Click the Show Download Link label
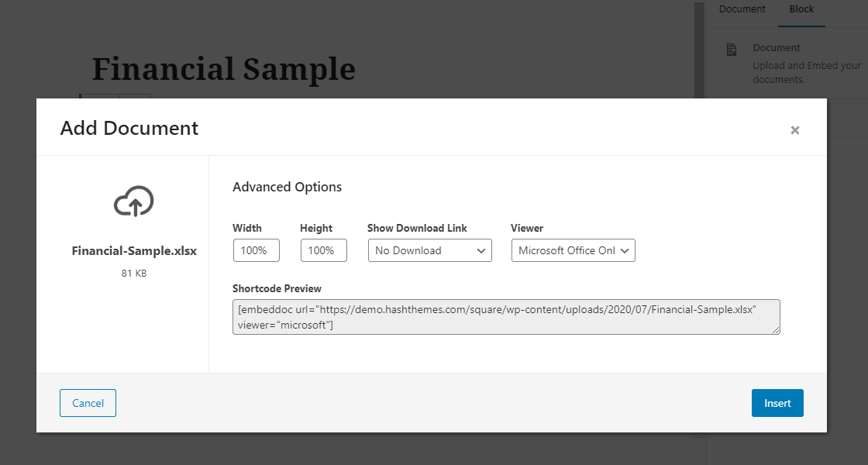The image size is (868, 465). click(417, 228)
